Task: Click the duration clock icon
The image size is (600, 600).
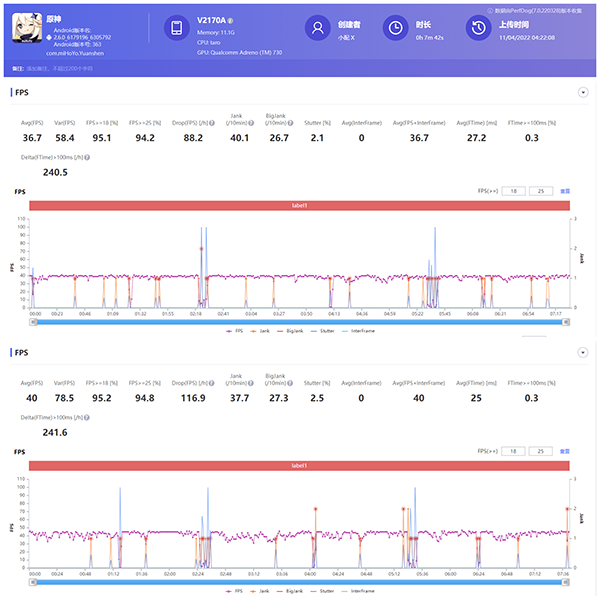Action: [x=396, y=28]
